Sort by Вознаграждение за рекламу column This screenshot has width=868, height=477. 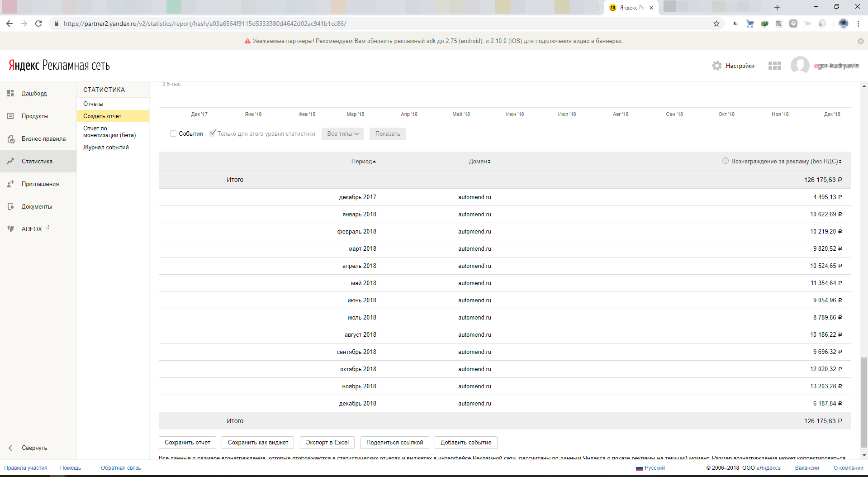(x=786, y=162)
